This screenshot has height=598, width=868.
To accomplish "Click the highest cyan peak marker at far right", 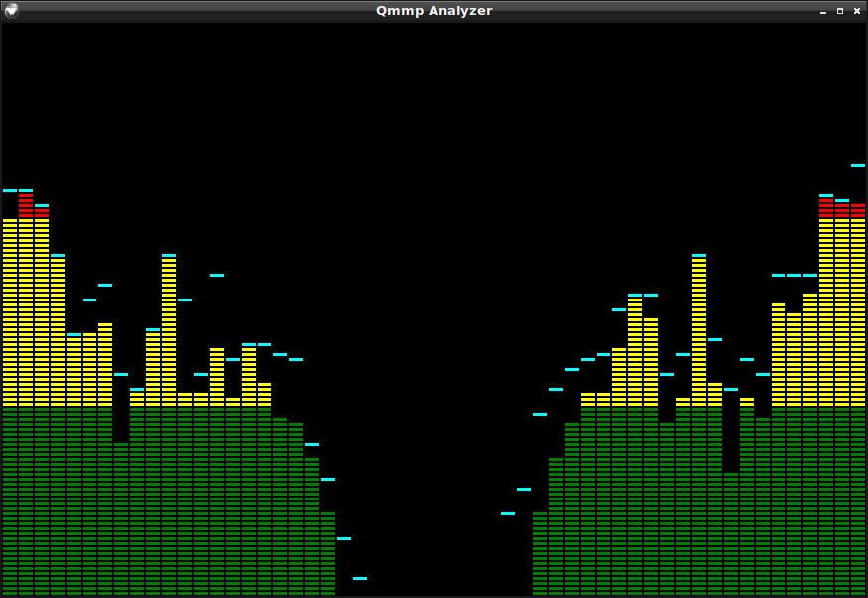I will click(857, 165).
